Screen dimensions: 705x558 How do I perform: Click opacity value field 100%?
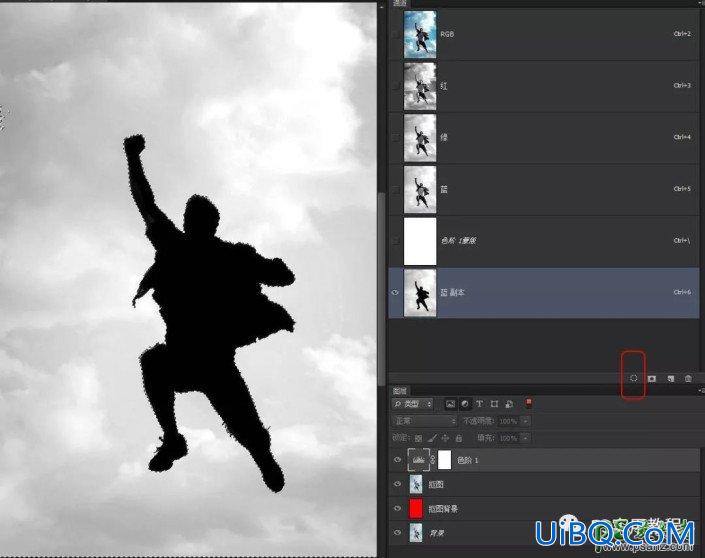(x=509, y=421)
